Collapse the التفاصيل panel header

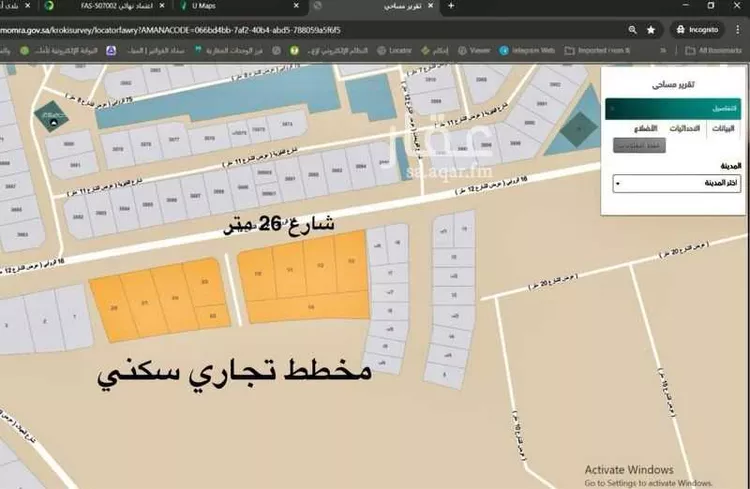tap(673, 109)
